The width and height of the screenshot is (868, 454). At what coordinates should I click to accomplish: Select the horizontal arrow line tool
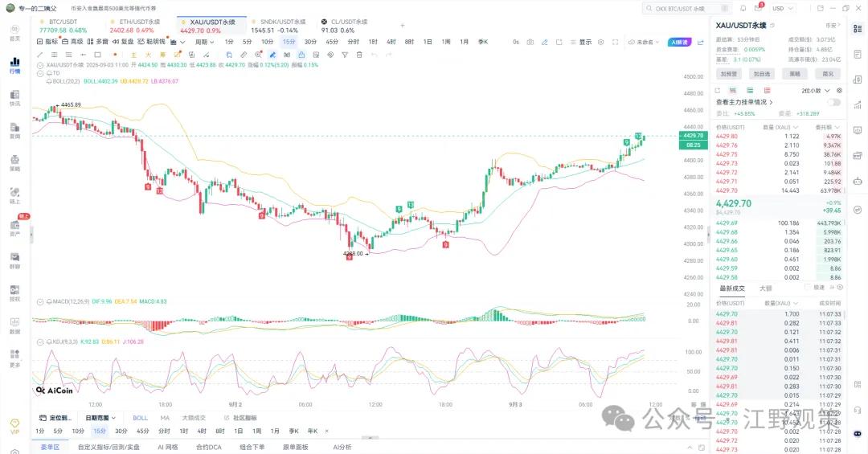point(83,55)
